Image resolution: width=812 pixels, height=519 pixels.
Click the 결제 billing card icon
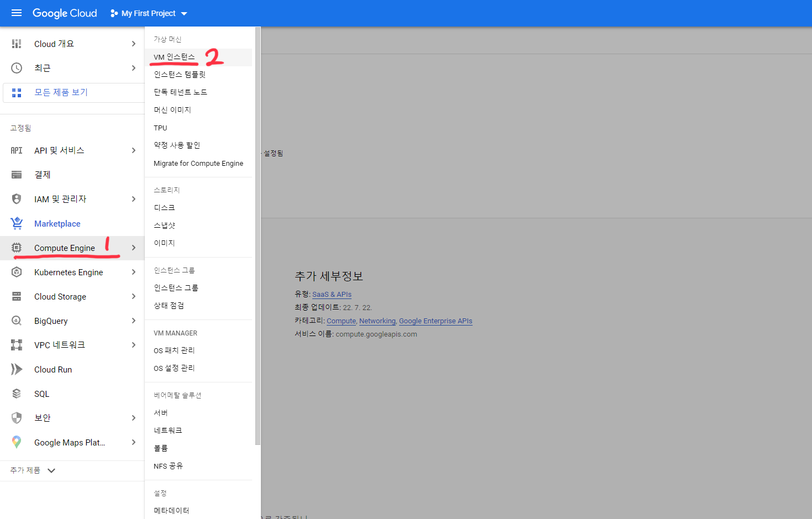pyautogui.click(x=17, y=175)
